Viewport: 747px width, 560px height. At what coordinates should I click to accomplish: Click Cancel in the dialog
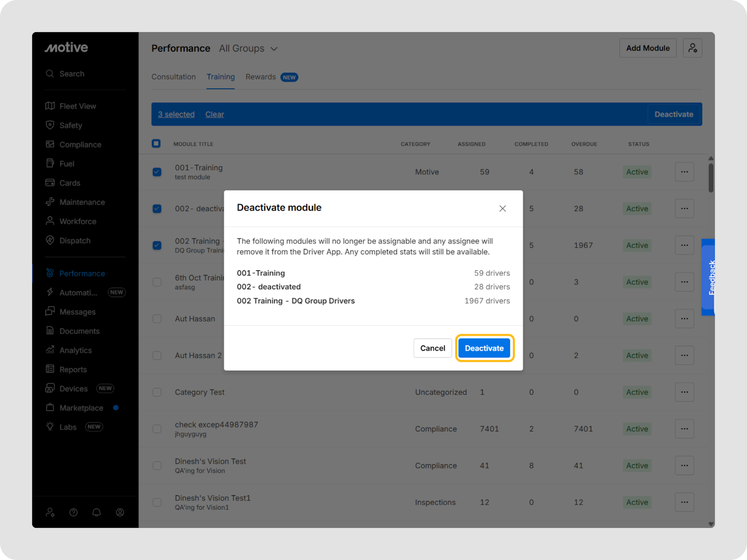pyautogui.click(x=432, y=348)
